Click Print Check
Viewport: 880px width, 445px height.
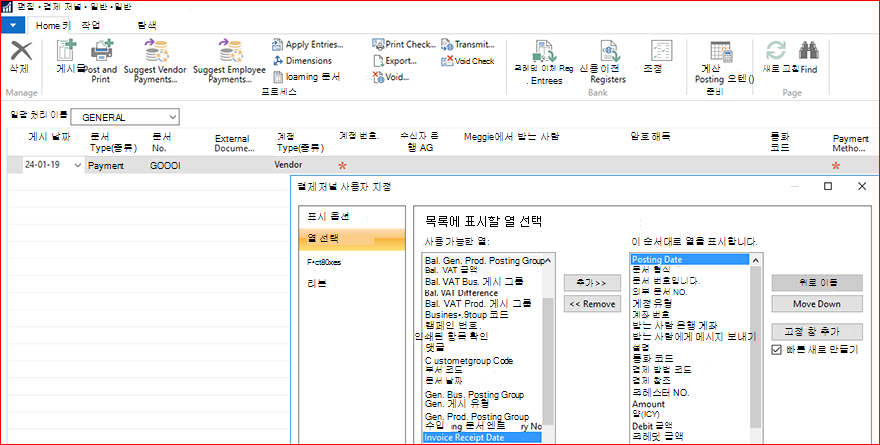tap(404, 44)
